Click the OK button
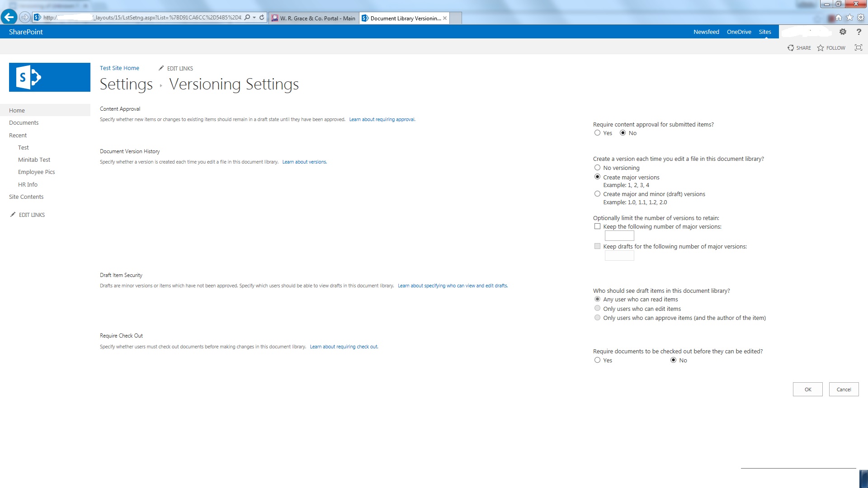 [807, 389]
